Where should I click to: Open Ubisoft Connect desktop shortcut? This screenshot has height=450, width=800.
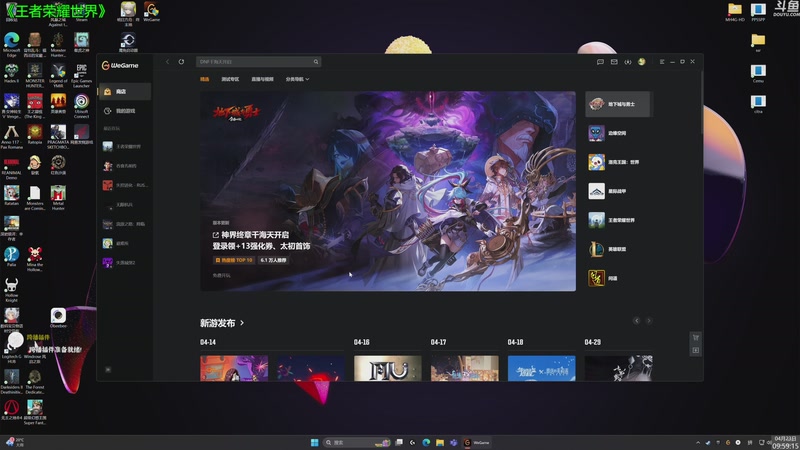pyautogui.click(x=81, y=106)
